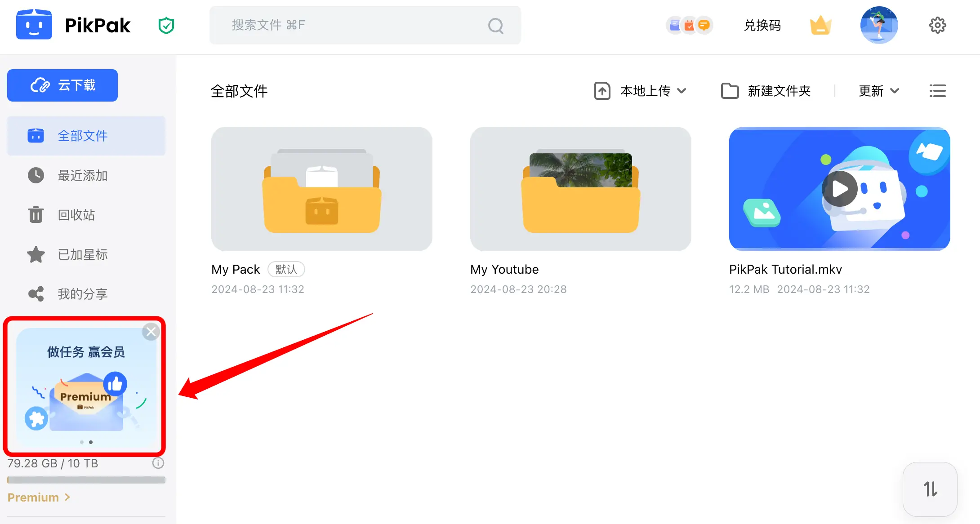The image size is (980, 524).
Task: Click the 兑换码 link
Action: (762, 25)
